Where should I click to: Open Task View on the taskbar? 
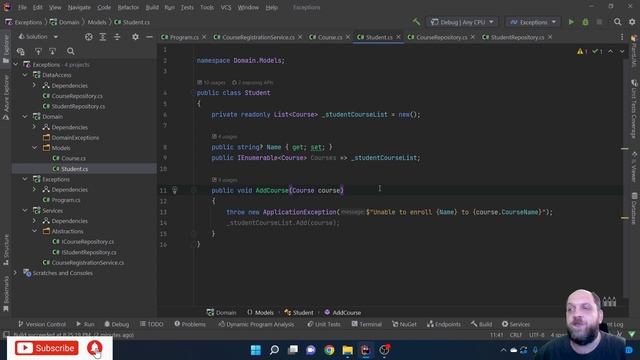click(293, 350)
